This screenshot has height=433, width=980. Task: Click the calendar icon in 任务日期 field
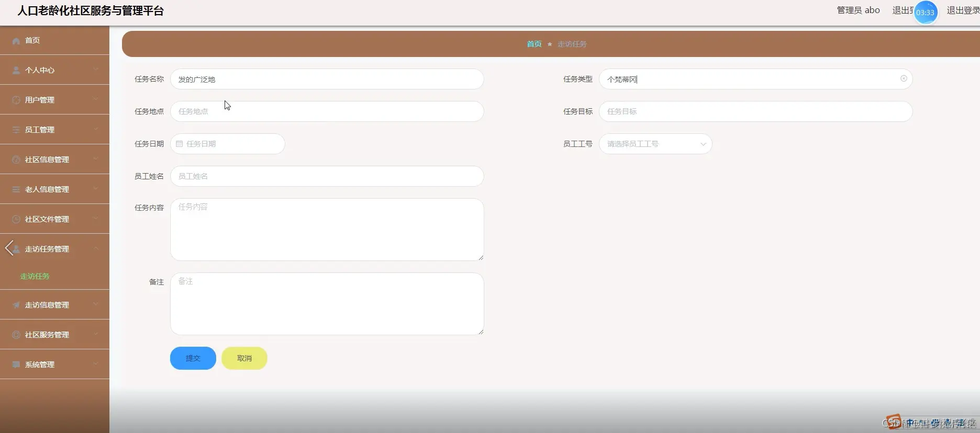[x=180, y=144]
